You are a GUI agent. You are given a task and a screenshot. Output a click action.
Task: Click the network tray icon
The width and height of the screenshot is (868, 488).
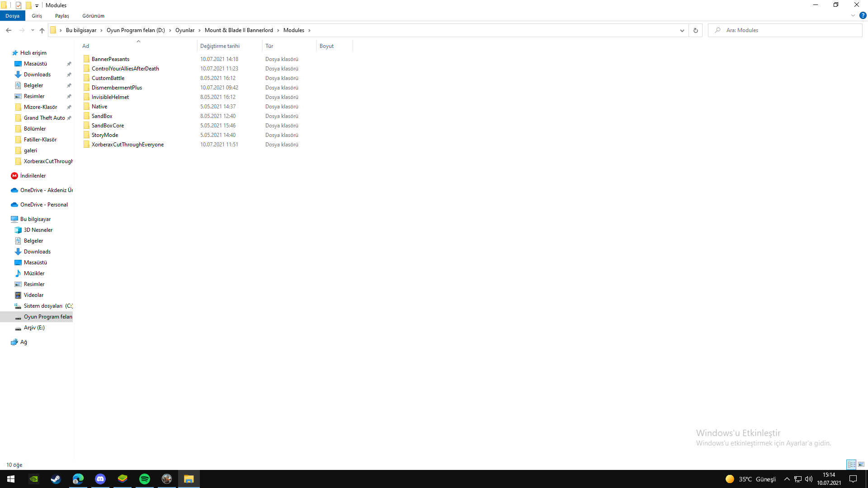point(798,479)
